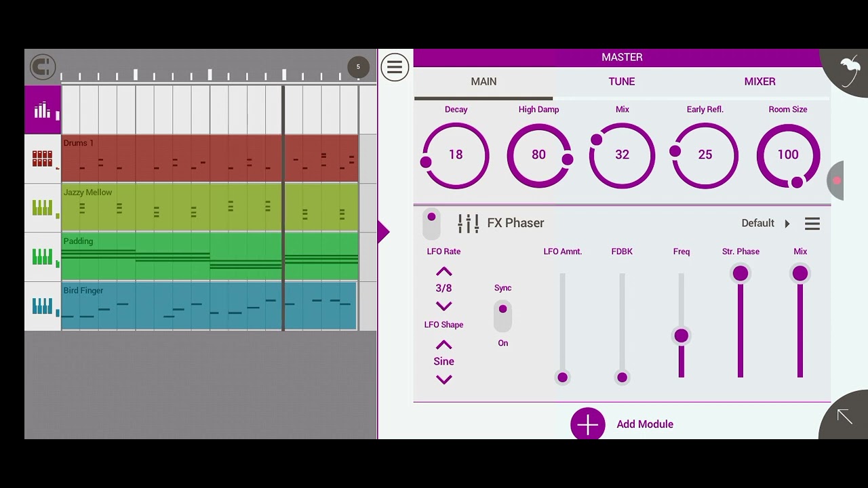Switch to the TUNE tab
Viewport: 868px width, 488px height.
(622, 81)
